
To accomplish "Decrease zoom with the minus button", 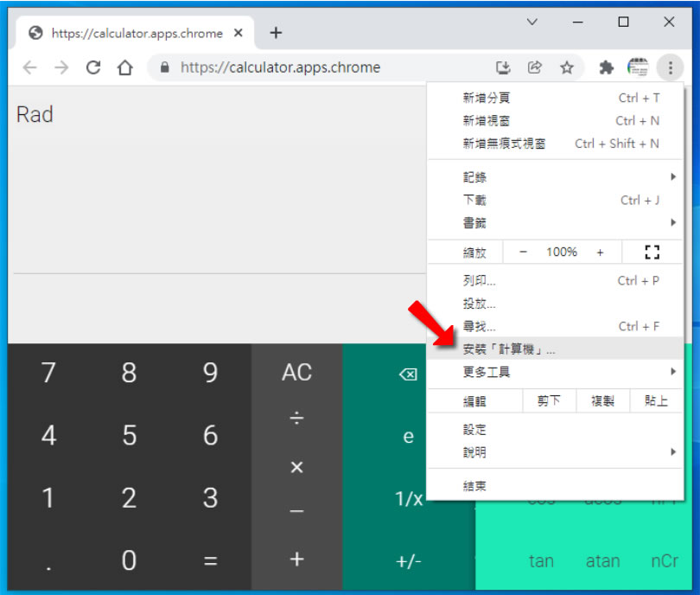I will (523, 252).
